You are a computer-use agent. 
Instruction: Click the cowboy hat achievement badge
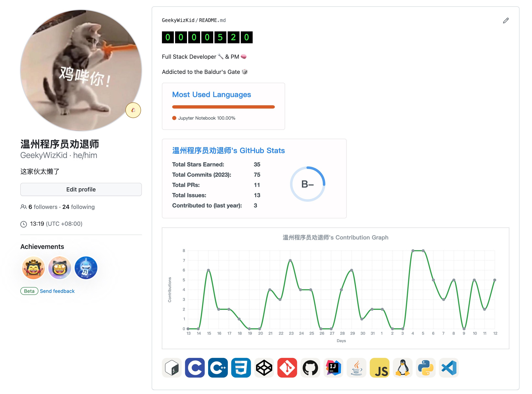tap(33, 268)
